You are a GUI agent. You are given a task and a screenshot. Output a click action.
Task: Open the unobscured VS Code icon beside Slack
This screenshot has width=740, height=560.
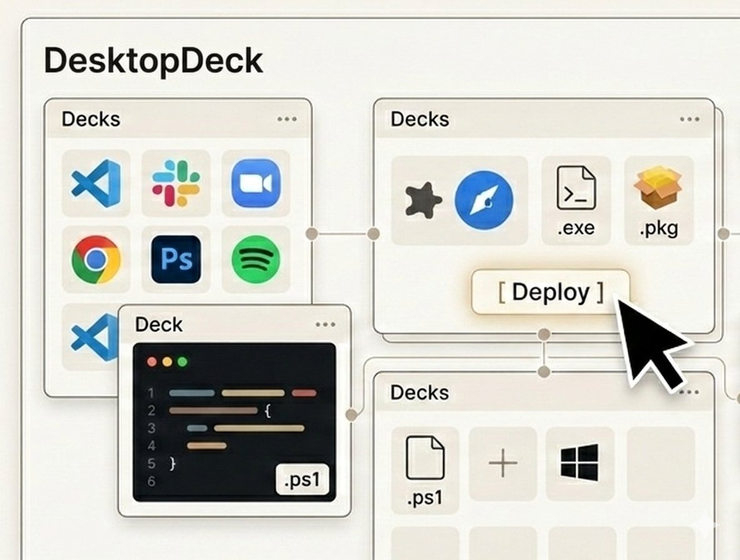click(96, 183)
